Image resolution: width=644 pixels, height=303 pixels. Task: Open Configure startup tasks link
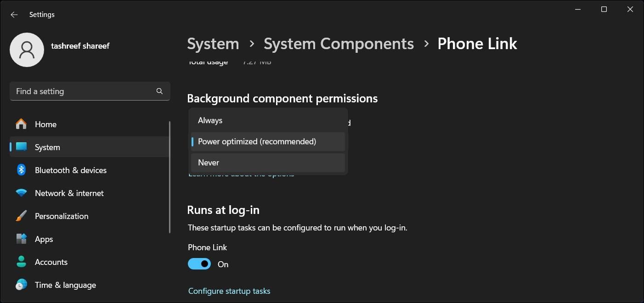click(229, 291)
